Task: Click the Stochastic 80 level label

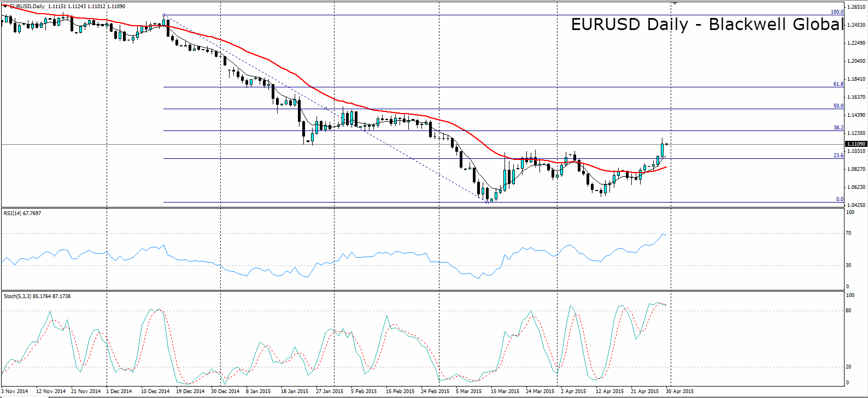Action: pos(848,311)
